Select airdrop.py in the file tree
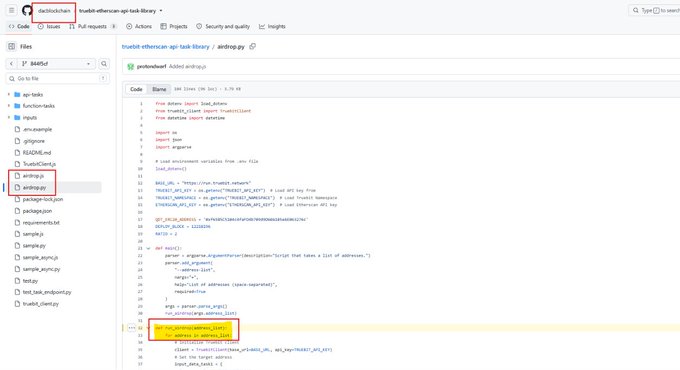This screenshot has height=370, width=680. (34, 187)
